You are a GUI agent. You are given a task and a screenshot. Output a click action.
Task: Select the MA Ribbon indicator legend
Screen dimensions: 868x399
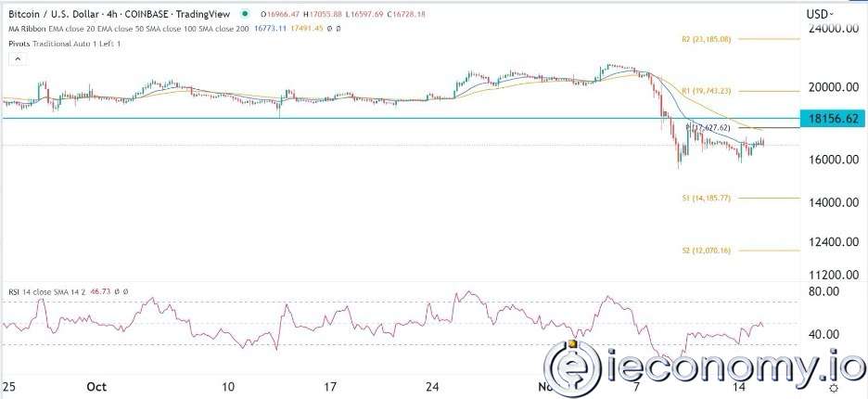(129, 28)
